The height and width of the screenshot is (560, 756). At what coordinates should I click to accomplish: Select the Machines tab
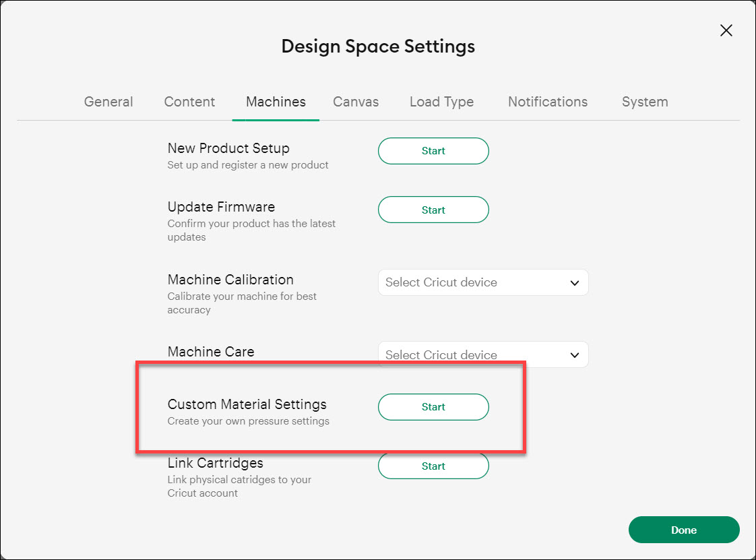pos(275,101)
